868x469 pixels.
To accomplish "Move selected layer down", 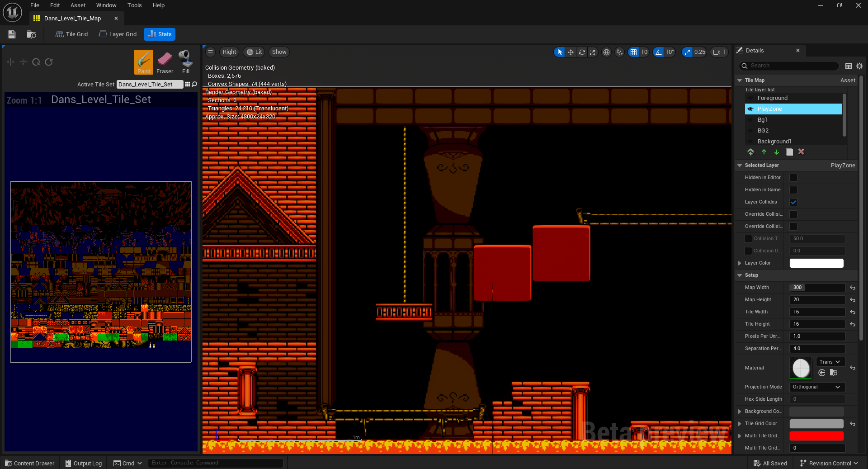I will click(777, 152).
